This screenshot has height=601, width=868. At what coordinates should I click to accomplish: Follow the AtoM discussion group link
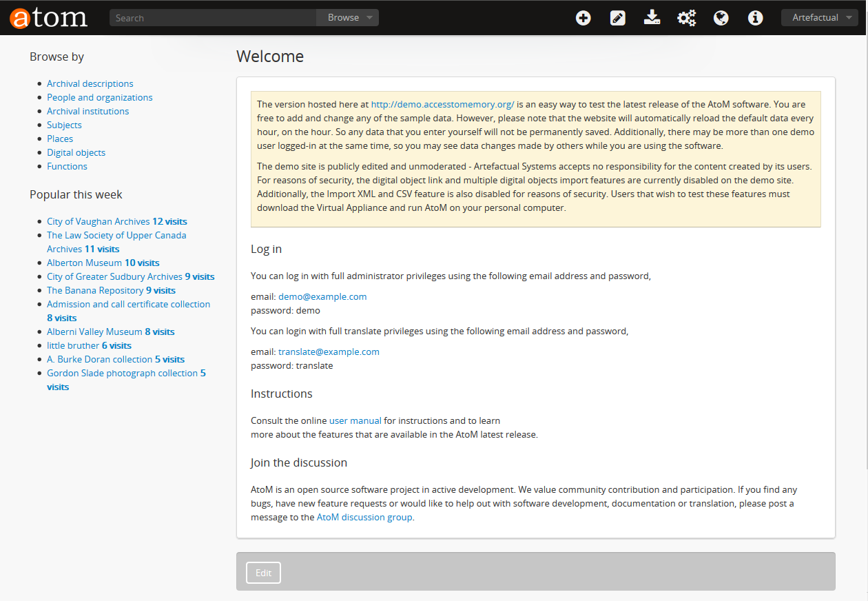click(364, 517)
